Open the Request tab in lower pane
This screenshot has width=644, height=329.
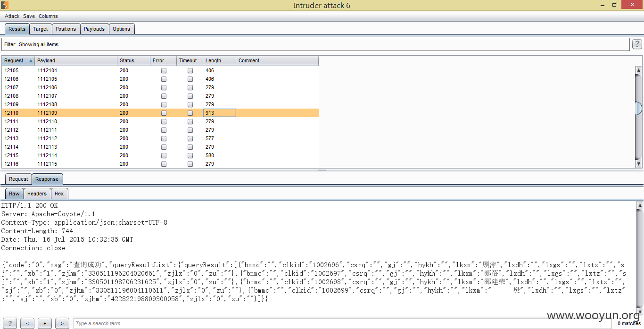(x=18, y=179)
